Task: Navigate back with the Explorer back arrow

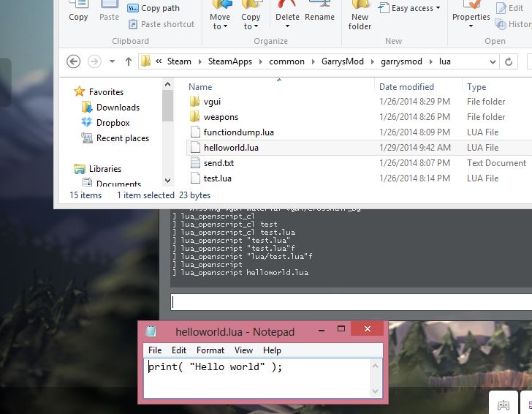Action: click(73, 61)
